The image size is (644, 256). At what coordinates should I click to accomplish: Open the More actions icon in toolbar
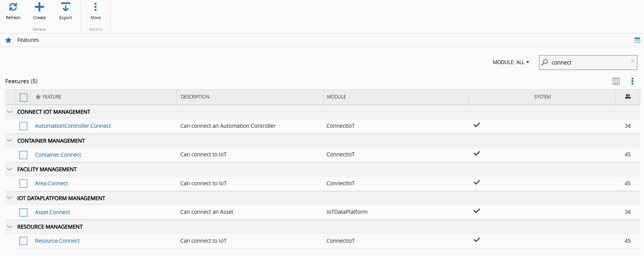(x=95, y=7)
